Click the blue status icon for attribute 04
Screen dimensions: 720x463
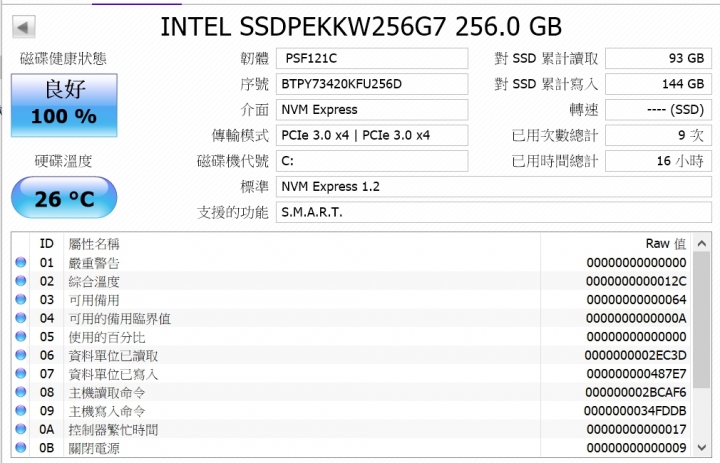(x=21, y=318)
